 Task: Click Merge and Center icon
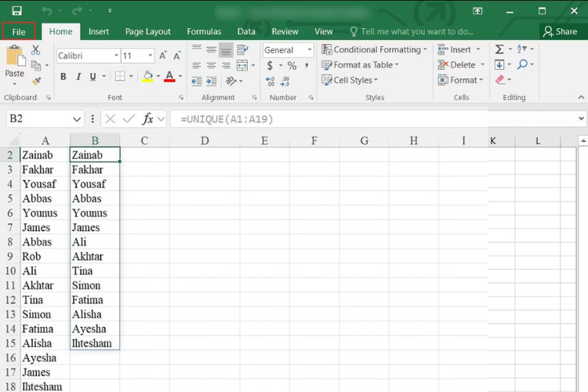point(242,65)
